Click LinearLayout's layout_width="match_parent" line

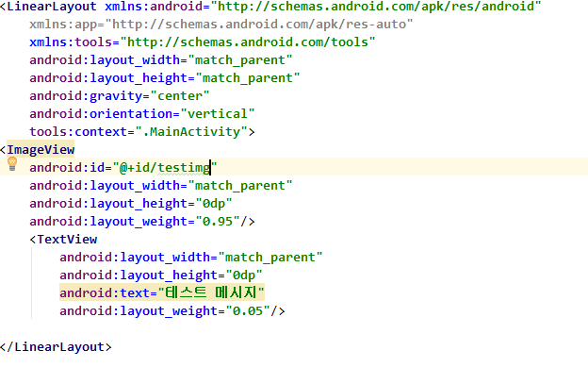pyautogui.click(x=161, y=60)
